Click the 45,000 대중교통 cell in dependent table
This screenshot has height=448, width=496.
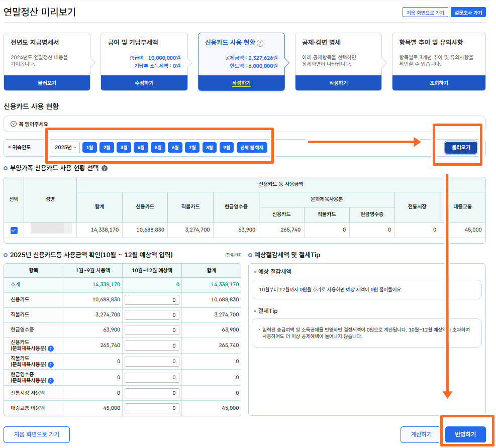tap(473, 230)
